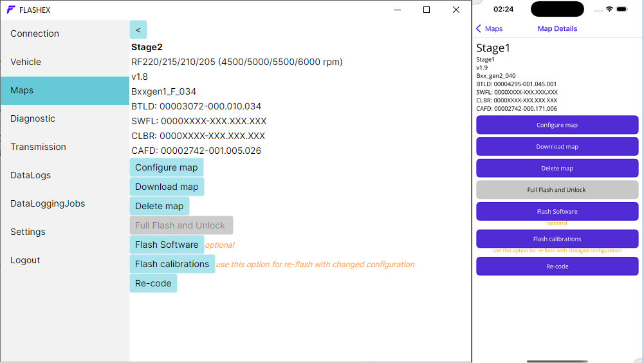The height and width of the screenshot is (363, 644).
Task: Open the Connection section in sidebar
Action: (35, 33)
